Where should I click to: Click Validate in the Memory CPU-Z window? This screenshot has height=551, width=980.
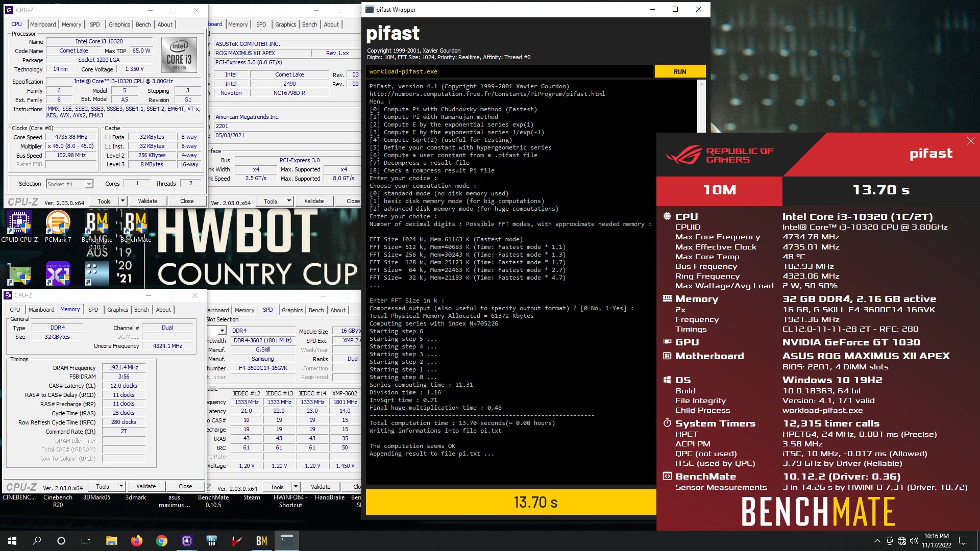point(146,486)
